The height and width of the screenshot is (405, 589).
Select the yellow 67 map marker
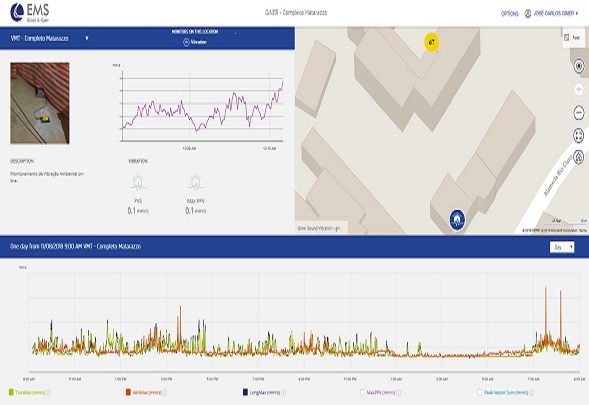click(432, 42)
